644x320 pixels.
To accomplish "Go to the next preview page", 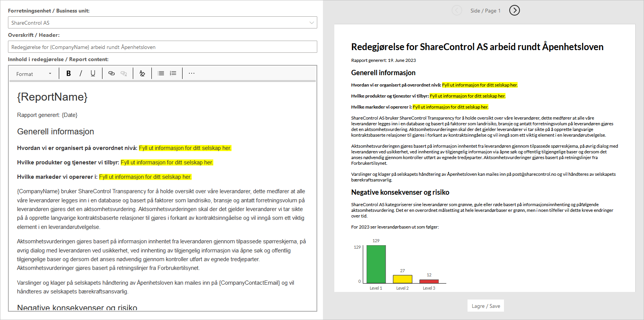I will click(515, 10).
